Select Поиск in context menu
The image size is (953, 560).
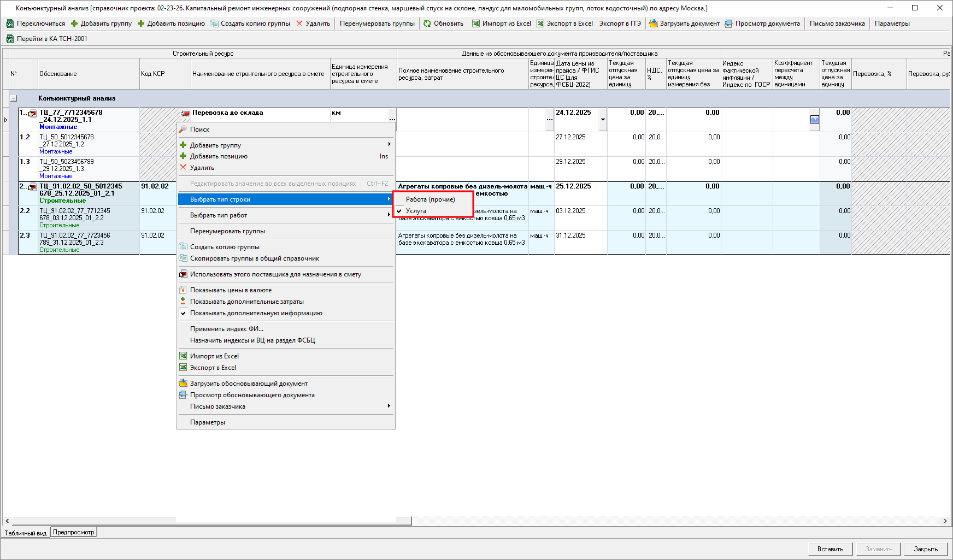point(199,129)
